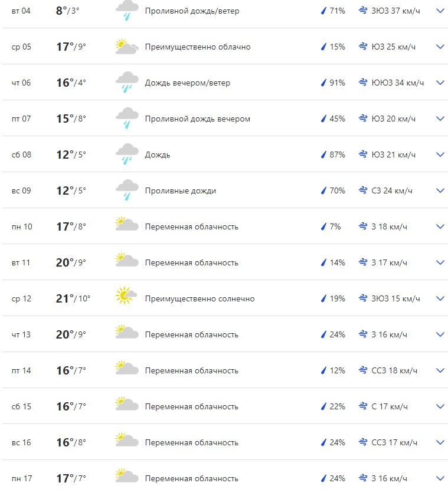Click the raindrop icon beside 7%
The width and height of the screenshot is (448, 496).
click(x=323, y=226)
